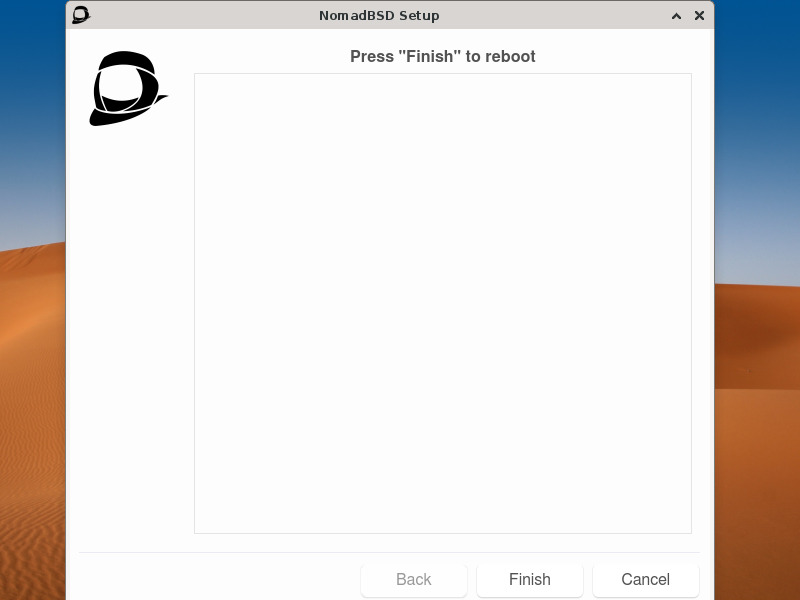This screenshot has width=800, height=600.
Task: Click the NomadBSD icon in the title bar
Action: [81, 15]
